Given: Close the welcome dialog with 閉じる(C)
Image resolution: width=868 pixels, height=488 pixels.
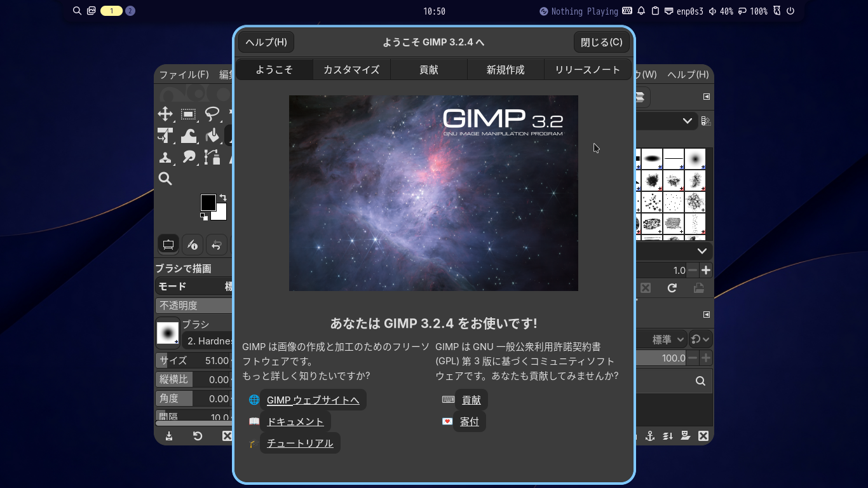Looking at the screenshot, I should (x=602, y=42).
